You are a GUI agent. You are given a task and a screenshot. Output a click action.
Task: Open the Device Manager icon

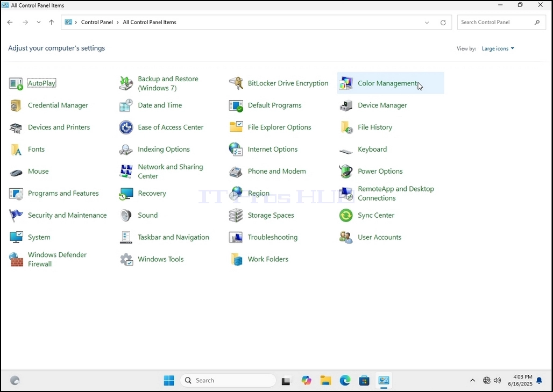(346, 105)
